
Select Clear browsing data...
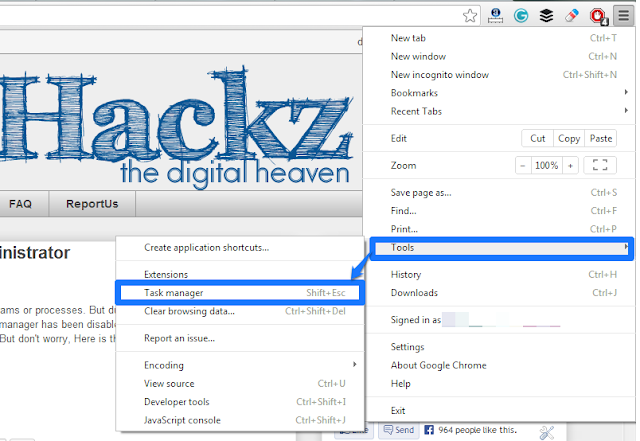240,311
